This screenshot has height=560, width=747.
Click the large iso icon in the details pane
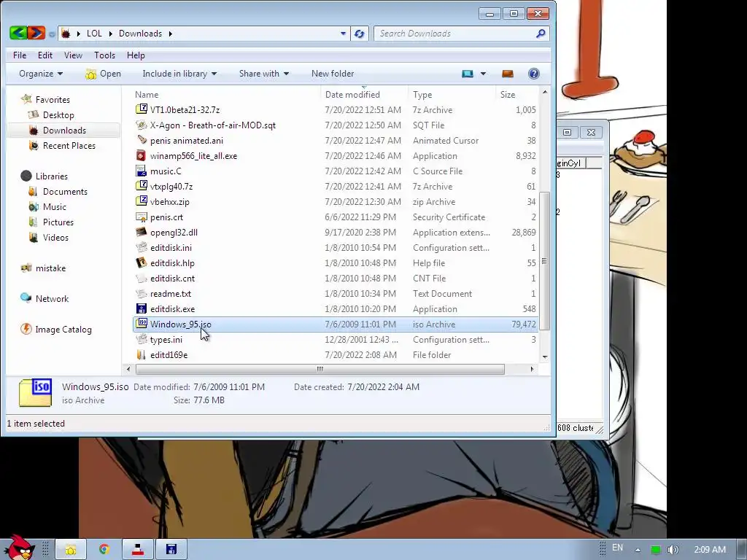point(35,393)
